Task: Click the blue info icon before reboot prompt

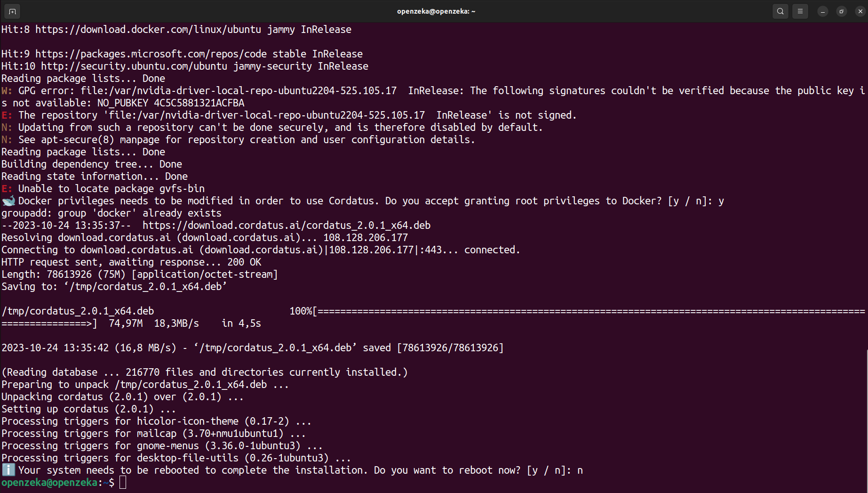Action: pyautogui.click(x=8, y=470)
